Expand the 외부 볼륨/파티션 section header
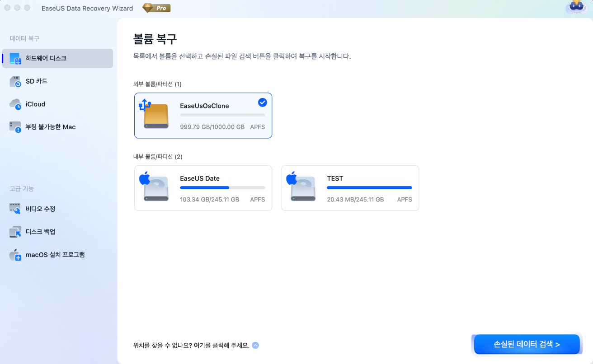This screenshot has width=593, height=364. [158, 84]
